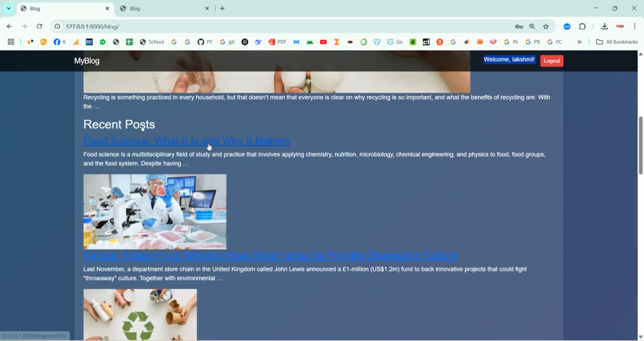
Task: Open the IEEE bookmark icon
Action: tap(89, 42)
